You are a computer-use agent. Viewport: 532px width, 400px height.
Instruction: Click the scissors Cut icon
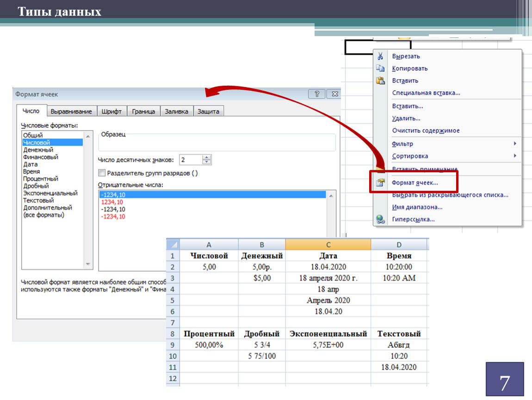[380, 56]
